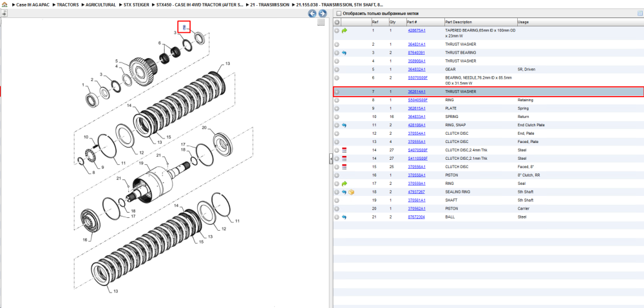This screenshot has width=644, height=308.
Task: Open next diagram with blue right arrow
Action: point(323,14)
